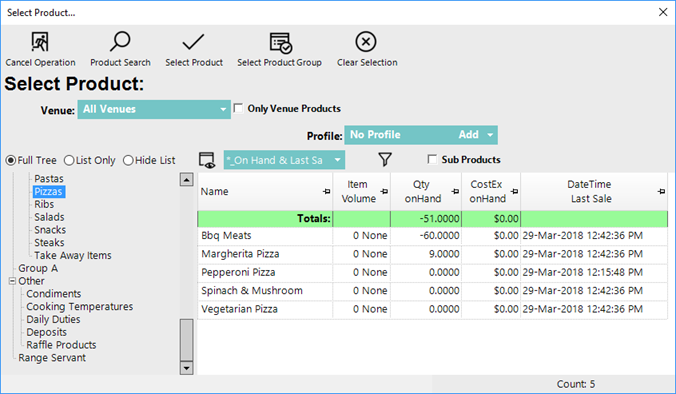Click tree scrollbar up arrow

click(x=186, y=180)
